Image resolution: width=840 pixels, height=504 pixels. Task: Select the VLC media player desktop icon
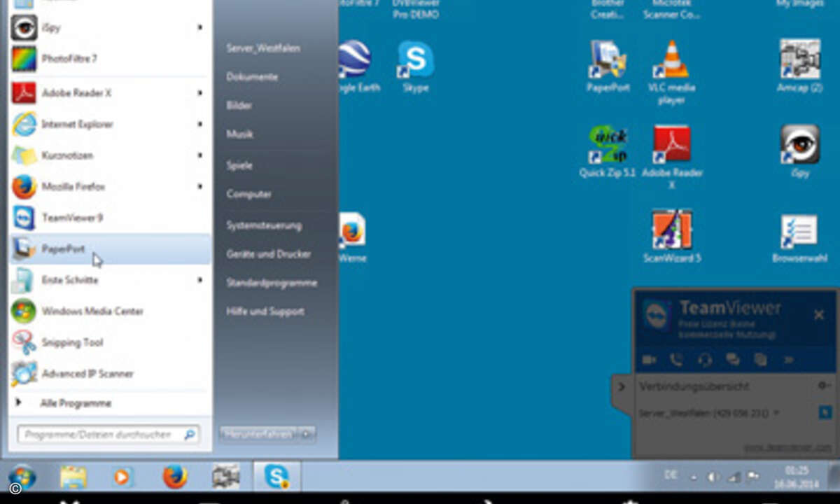(671, 73)
